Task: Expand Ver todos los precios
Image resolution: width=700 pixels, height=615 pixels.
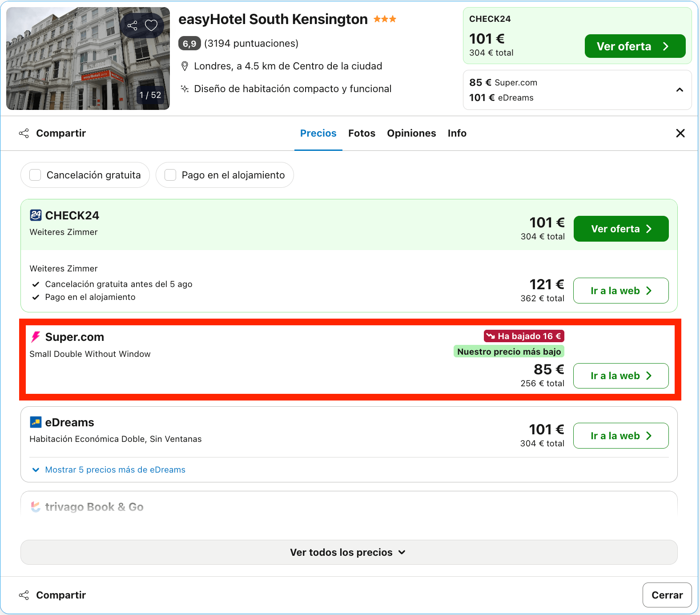Action: pos(349,552)
